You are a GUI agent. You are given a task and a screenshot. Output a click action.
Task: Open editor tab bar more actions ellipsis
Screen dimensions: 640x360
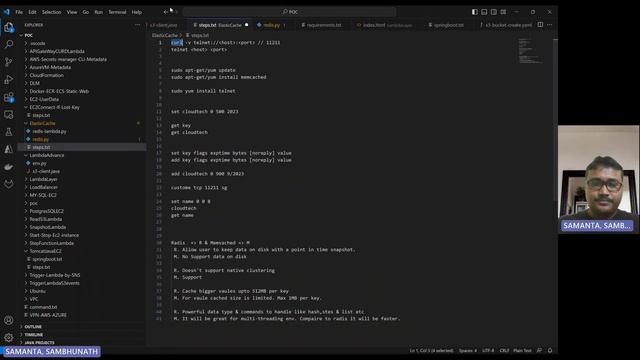550,24
